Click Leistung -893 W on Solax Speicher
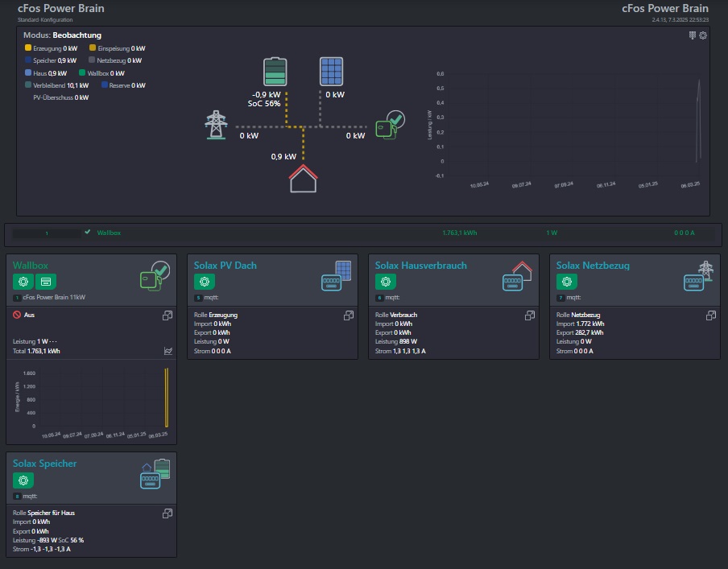Image resolution: width=728 pixels, height=569 pixels. (35, 540)
